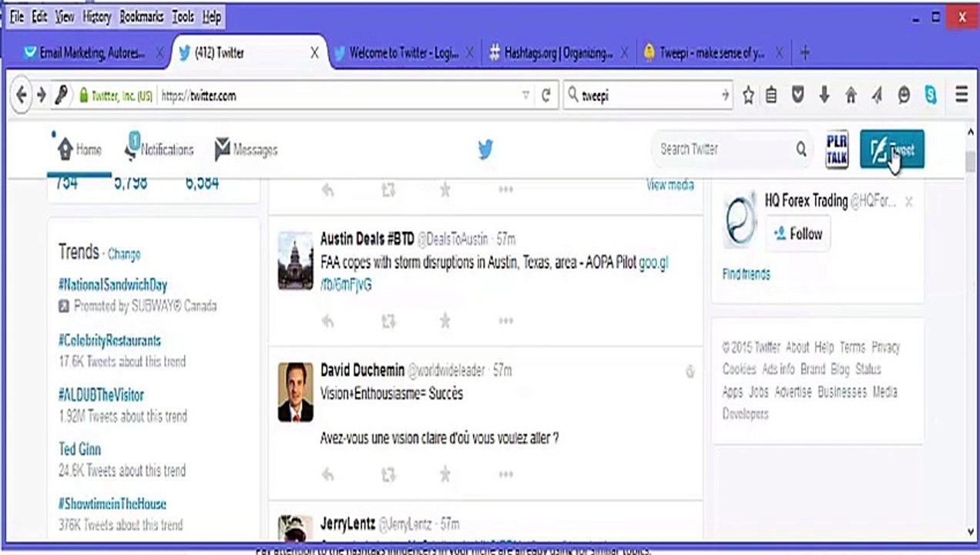This screenshot has width=980, height=555.
Task: Retweet the David Duchemin tweet
Action: point(388,475)
